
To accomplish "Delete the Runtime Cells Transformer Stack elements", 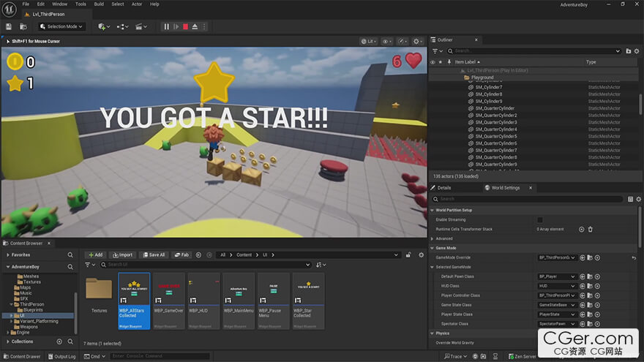I will [591, 229].
